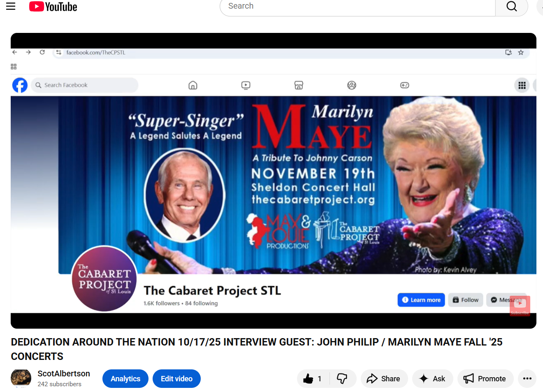Click the Facebook logo in the video
This screenshot has width=543, height=392.
[x=20, y=85]
